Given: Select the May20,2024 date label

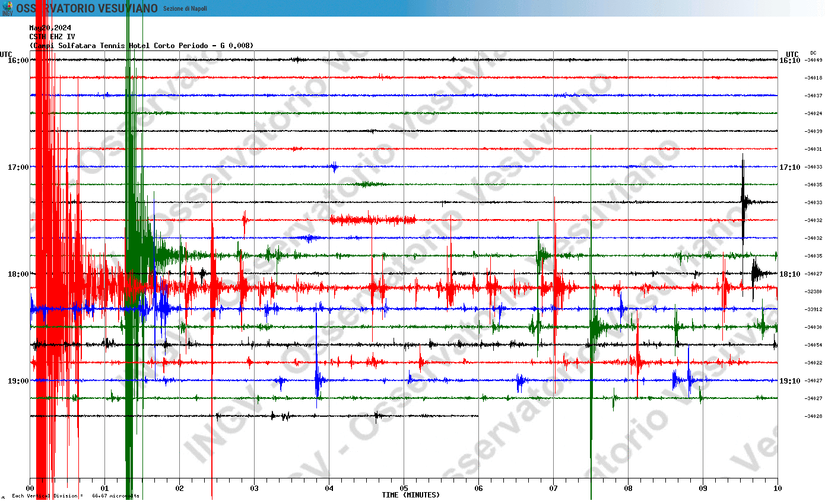Looking at the screenshot, I should click(50, 28).
